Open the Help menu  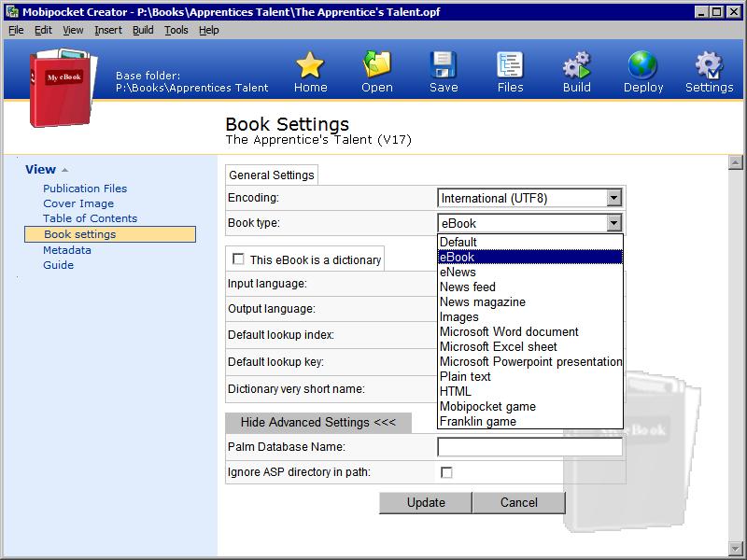(208, 30)
